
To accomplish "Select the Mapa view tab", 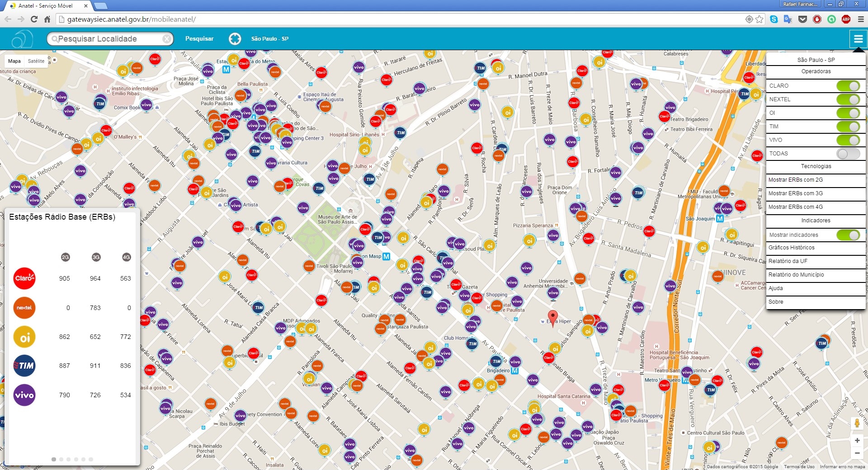I will point(14,61).
